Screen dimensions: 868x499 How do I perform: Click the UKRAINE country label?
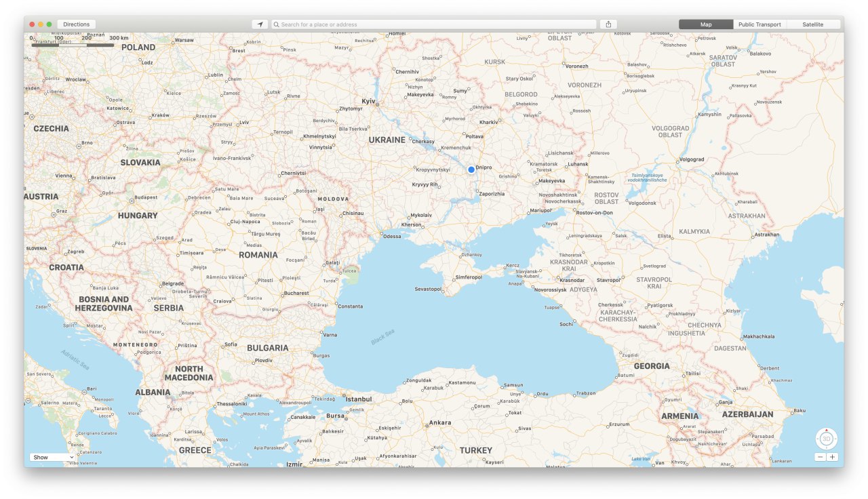[x=387, y=140]
